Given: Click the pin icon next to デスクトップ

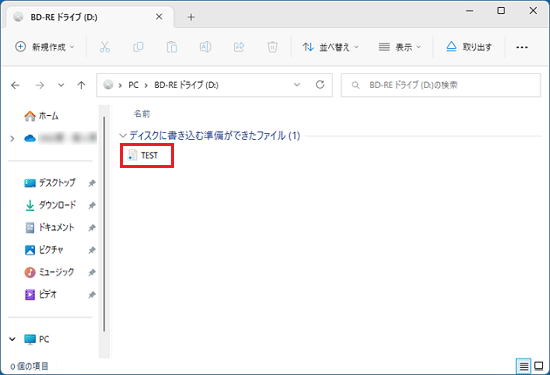Looking at the screenshot, I should click(92, 183).
